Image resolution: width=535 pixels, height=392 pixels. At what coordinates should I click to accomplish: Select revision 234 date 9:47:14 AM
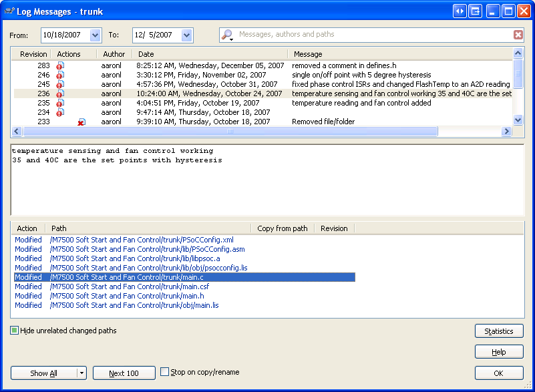pos(203,112)
